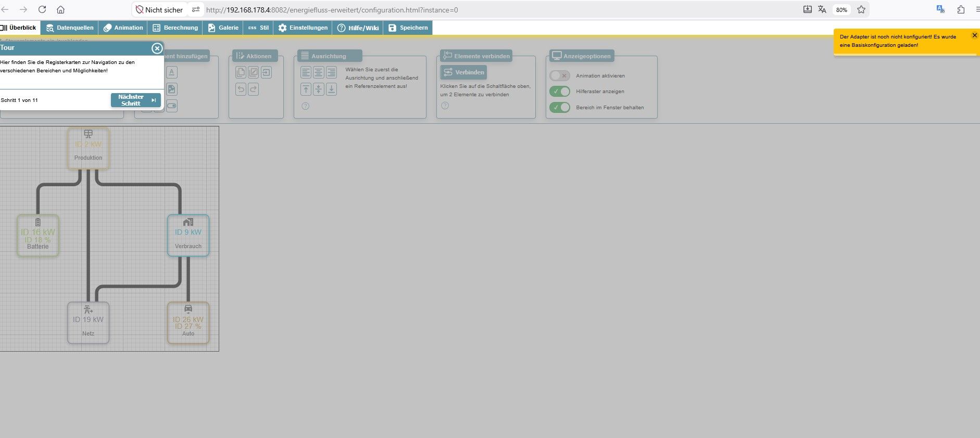The width and height of the screenshot is (980, 438).
Task: Align elements to the bottom edge
Action: pyautogui.click(x=331, y=89)
